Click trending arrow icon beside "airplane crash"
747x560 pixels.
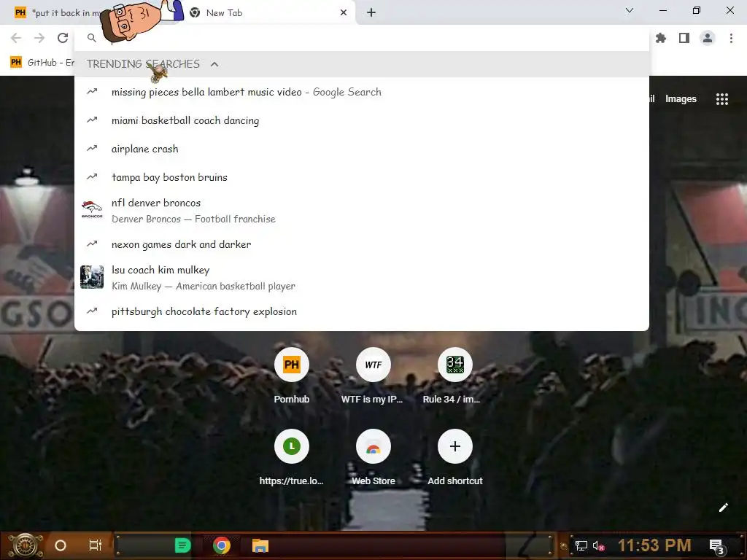[x=92, y=149]
